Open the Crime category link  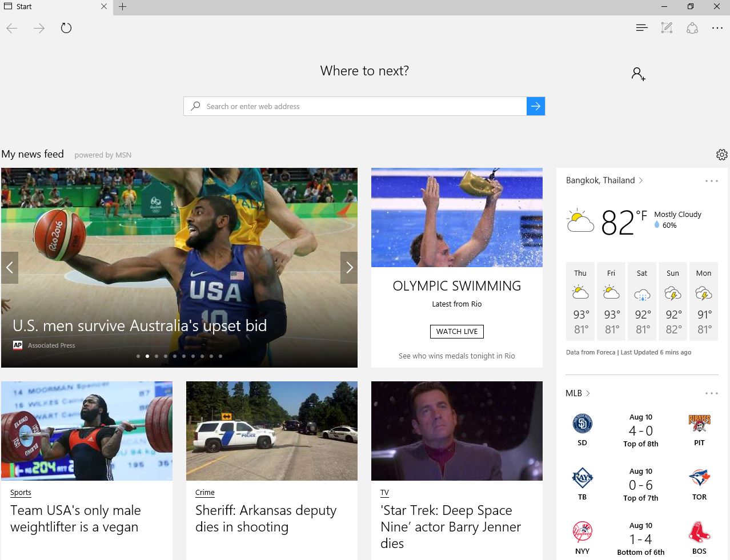(205, 493)
